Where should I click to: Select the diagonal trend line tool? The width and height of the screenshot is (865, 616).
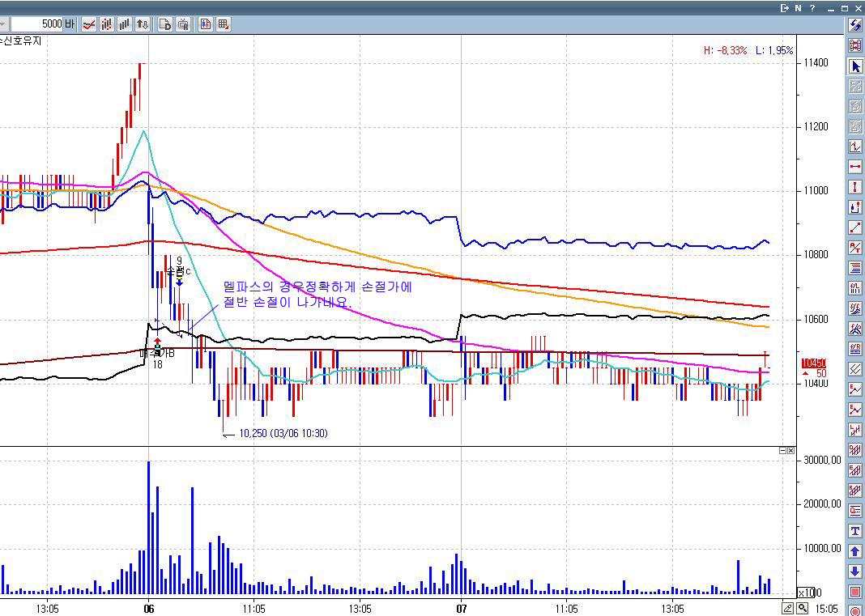[x=855, y=227]
